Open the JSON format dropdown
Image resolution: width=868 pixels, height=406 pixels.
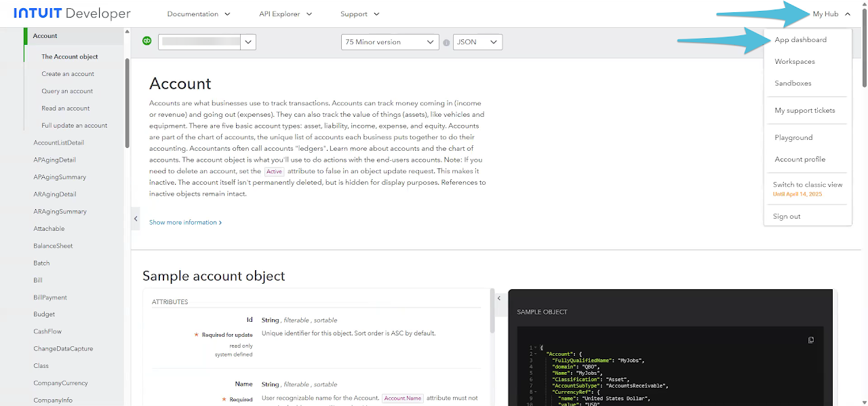click(x=477, y=42)
